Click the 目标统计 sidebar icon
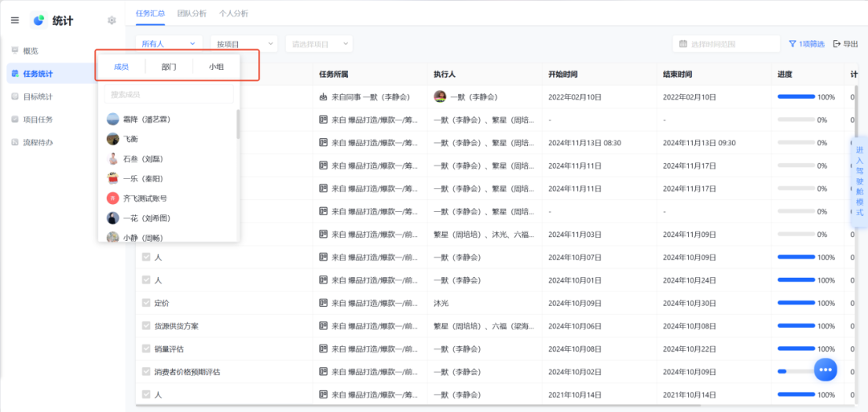This screenshot has height=412, width=868. [15, 96]
